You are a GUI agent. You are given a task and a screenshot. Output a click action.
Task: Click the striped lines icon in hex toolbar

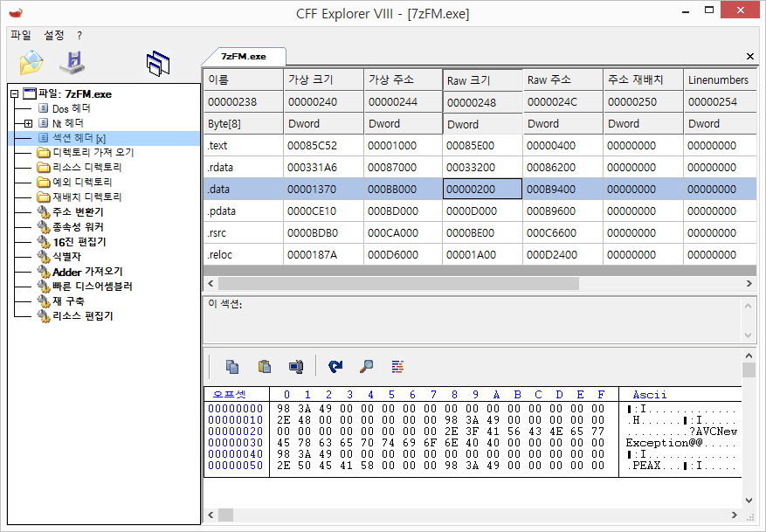coord(397,366)
